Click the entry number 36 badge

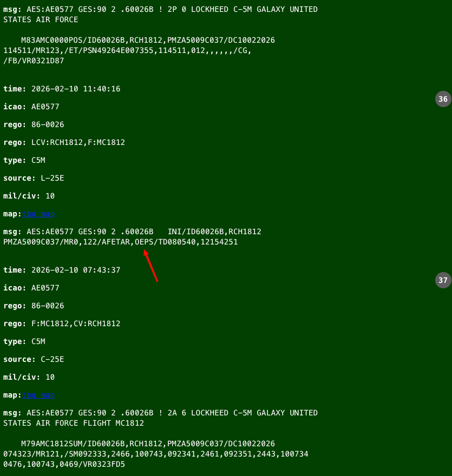pyautogui.click(x=443, y=99)
